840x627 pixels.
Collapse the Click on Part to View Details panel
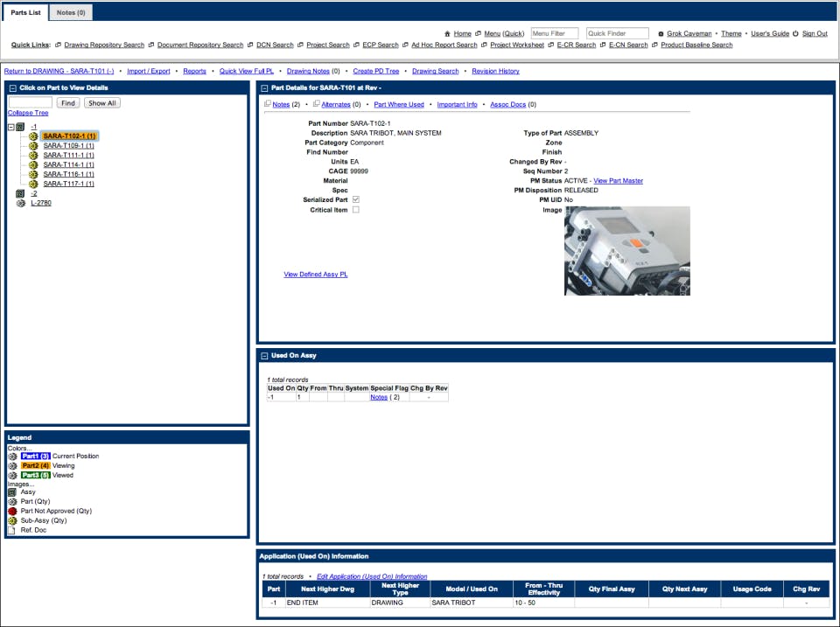(x=13, y=87)
